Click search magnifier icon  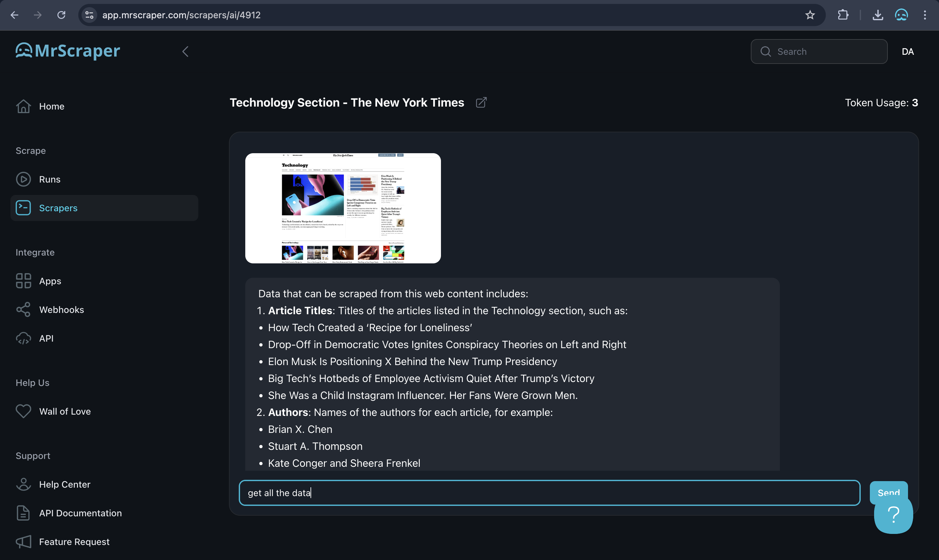(x=766, y=52)
